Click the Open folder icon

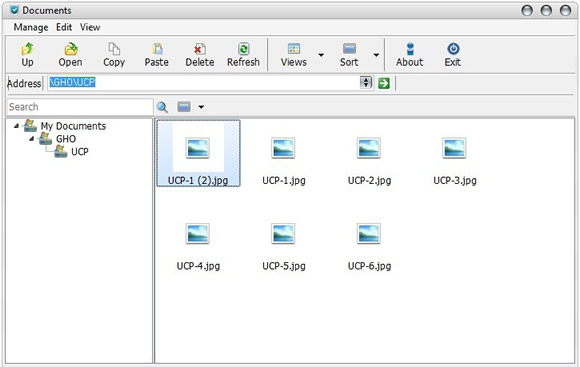pyautogui.click(x=71, y=49)
